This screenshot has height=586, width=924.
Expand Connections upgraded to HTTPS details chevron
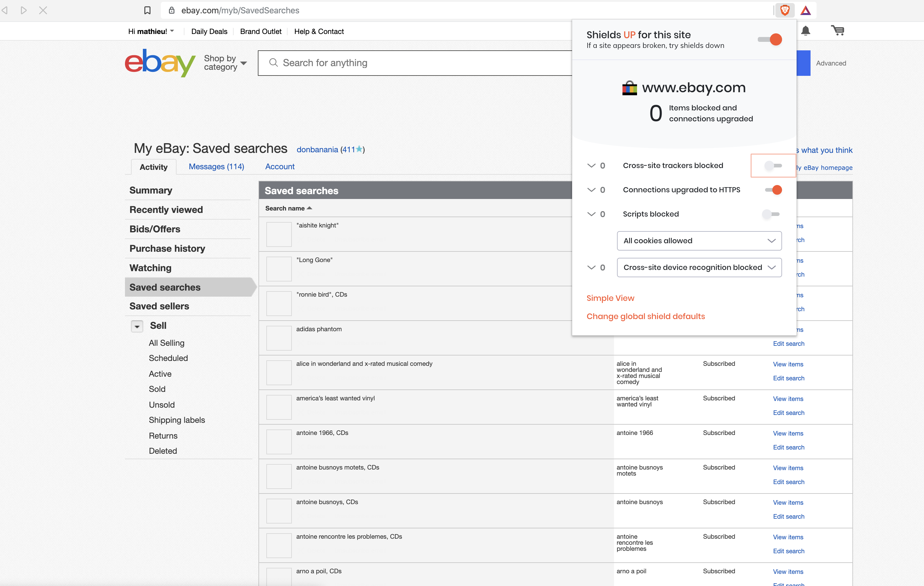pyautogui.click(x=591, y=190)
